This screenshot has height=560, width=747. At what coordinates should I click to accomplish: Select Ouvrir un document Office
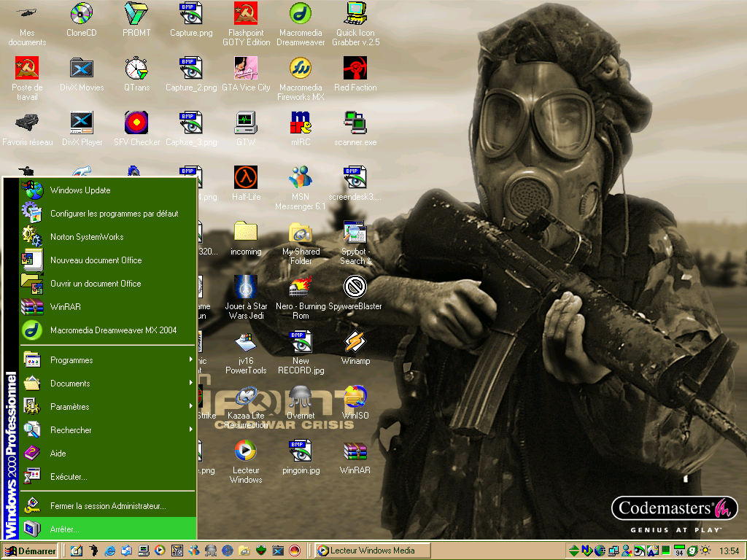(108, 284)
